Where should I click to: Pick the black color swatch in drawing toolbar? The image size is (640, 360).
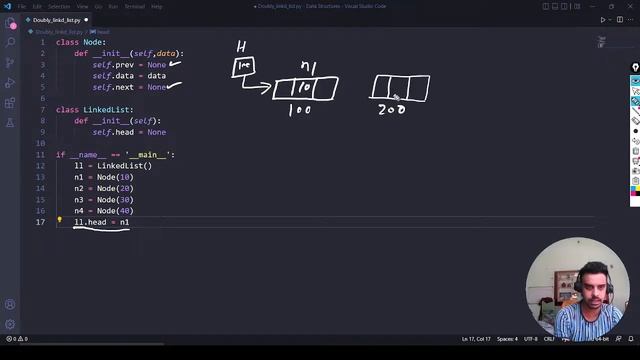tap(638, 193)
